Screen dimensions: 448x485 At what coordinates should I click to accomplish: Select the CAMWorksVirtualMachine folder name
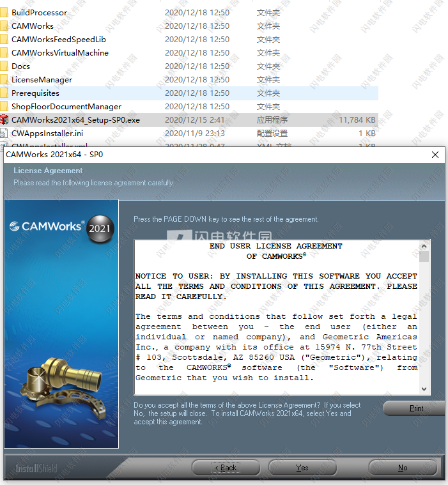(x=60, y=53)
